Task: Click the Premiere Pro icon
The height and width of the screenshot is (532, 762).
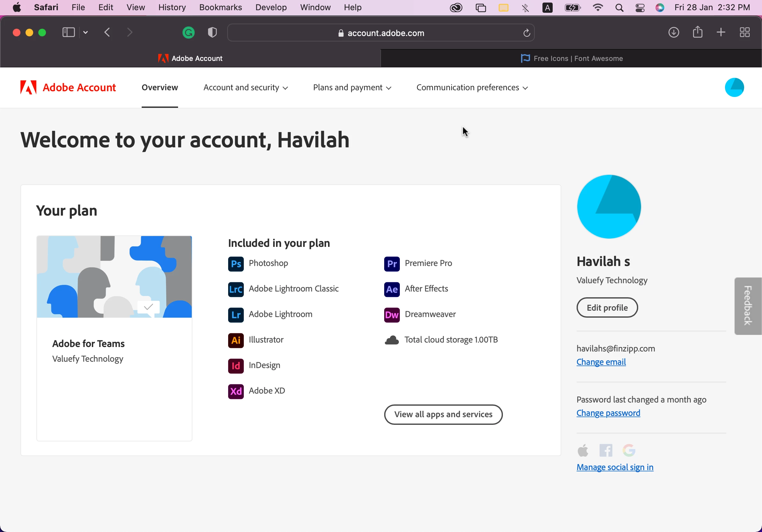Action: pyautogui.click(x=392, y=264)
